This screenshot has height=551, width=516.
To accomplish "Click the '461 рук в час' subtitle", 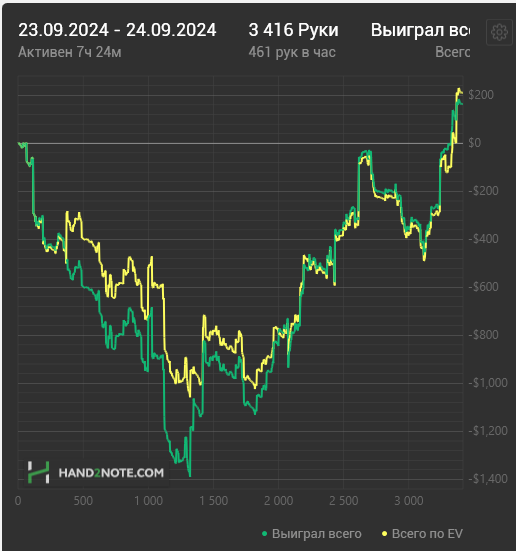I will (x=292, y=52).
